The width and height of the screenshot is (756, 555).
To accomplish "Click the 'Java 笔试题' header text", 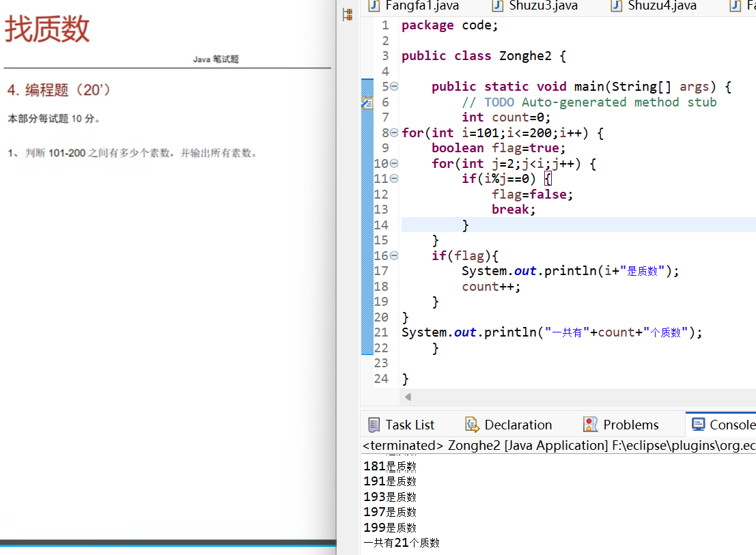I will [x=216, y=59].
